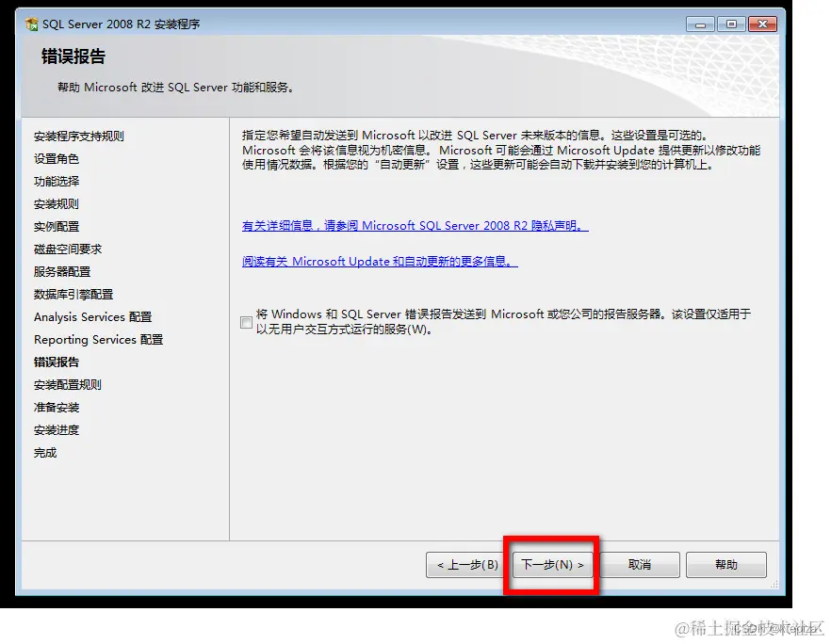
Task: Click the 取消 button
Action: (x=640, y=565)
